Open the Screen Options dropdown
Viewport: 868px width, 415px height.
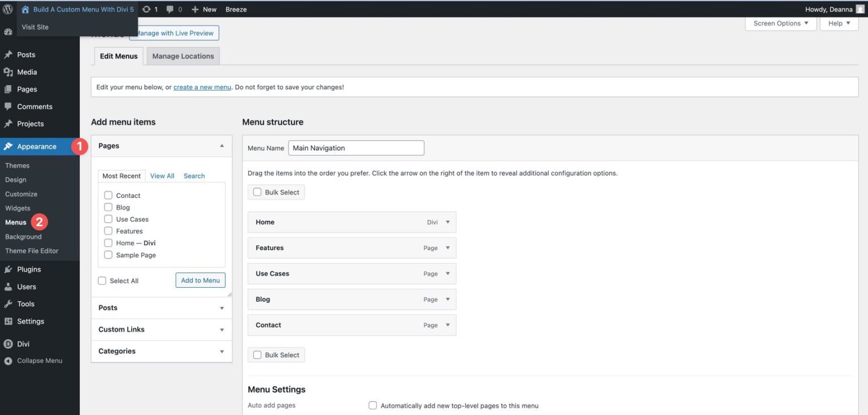(780, 23)
